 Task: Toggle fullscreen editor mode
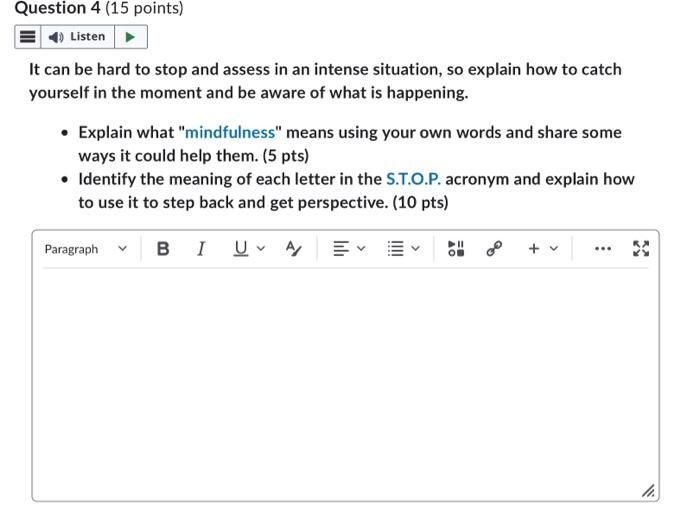pyautogui.click(x=641, y=249)
